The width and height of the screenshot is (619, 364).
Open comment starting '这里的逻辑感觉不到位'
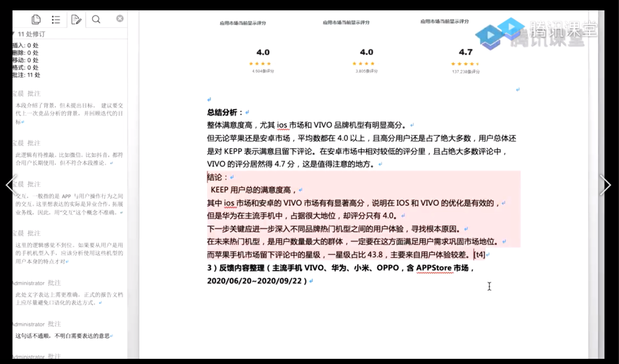[69, 253]
